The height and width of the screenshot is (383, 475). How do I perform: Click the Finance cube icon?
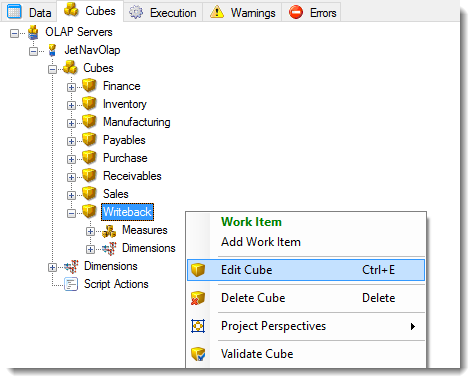89,85
